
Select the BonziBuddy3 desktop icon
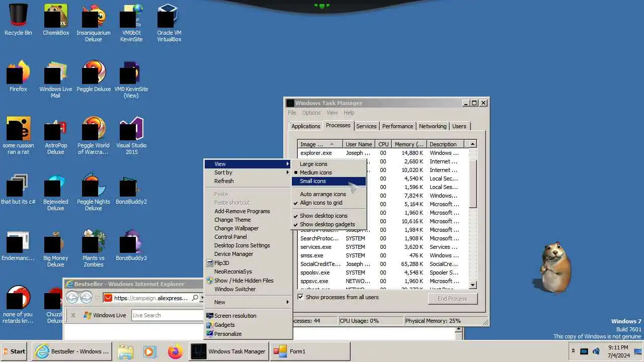(x=131, y=245)
